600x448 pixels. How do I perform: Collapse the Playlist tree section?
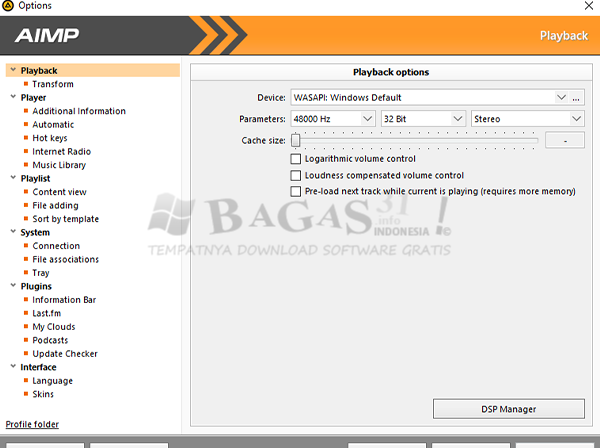pos(13,178)
